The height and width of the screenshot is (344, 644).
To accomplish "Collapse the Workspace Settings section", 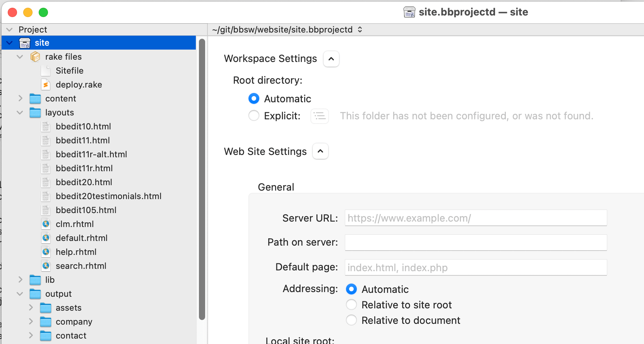I will (x=331, y=59).
